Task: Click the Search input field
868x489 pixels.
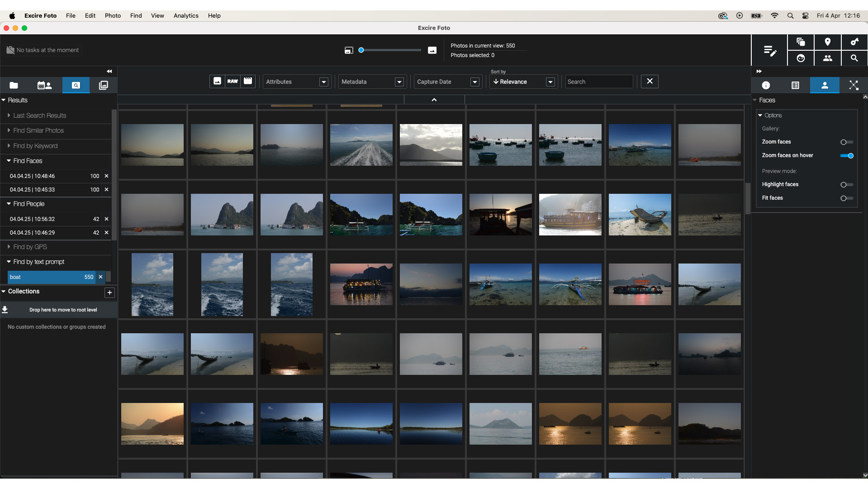Action: 599,81
